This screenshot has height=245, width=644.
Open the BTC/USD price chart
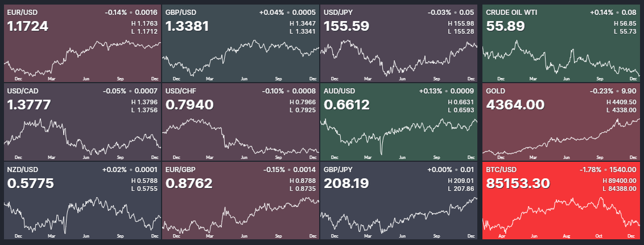(560, 215)
